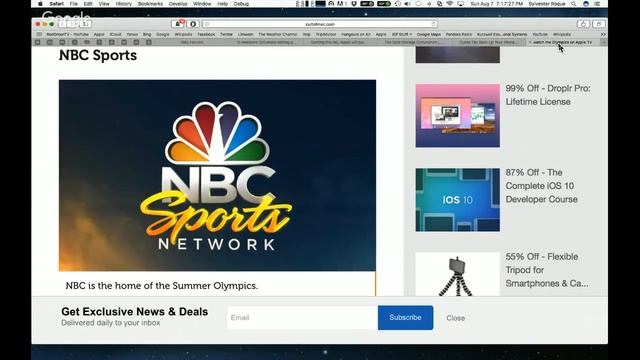Open Spotlight search in menu bar

pyautogui.click(x=573, y=4)
